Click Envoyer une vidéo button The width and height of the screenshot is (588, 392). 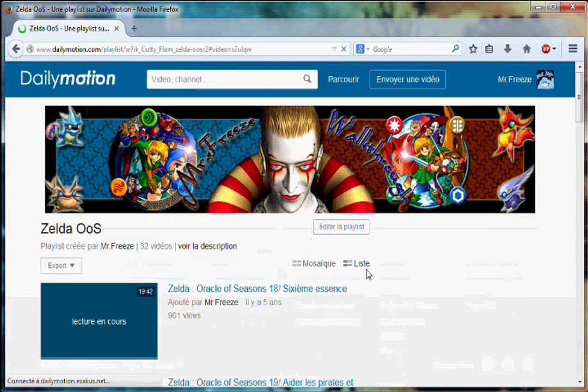(x=408, y=79)
